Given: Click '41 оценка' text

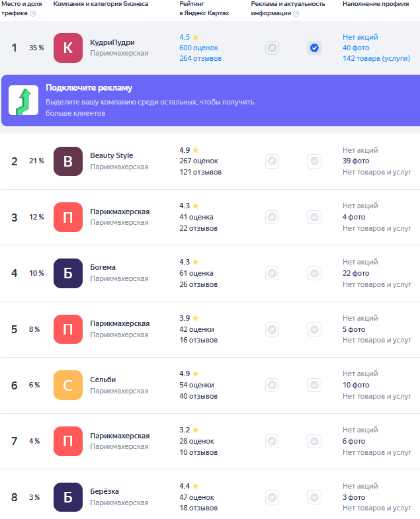Looking at the screenshot, I should coord(196,217).
